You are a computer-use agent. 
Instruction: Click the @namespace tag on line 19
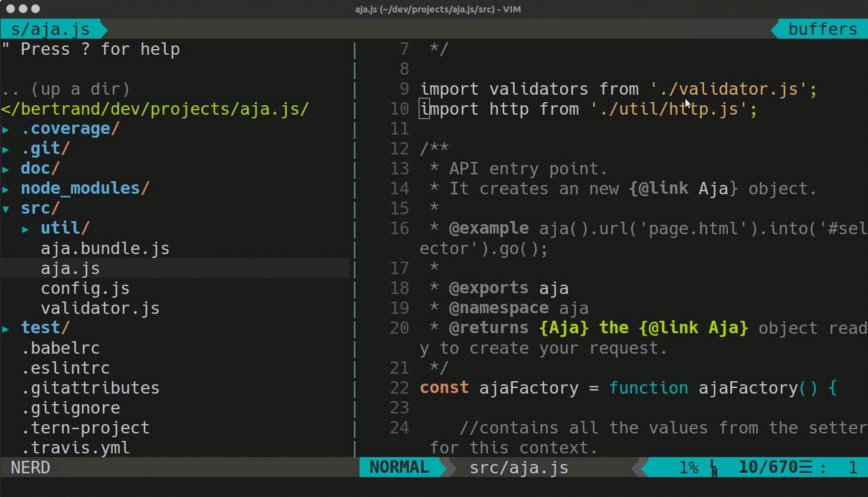(499, 308)
